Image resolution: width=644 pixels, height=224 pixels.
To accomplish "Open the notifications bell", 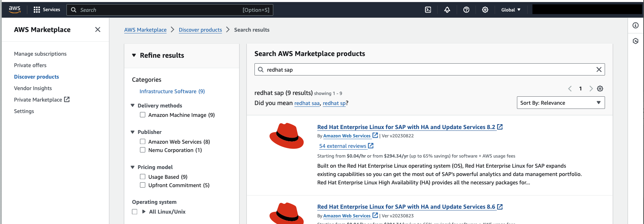I will click(447, 10).
